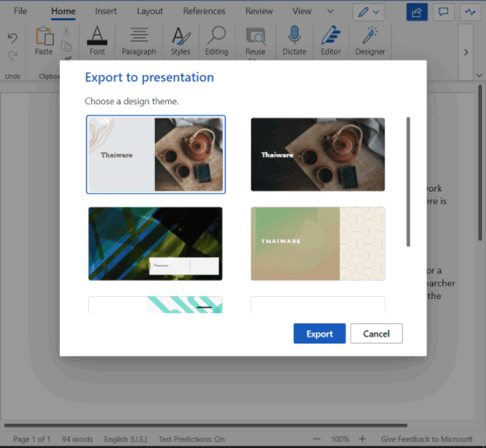
Task: Select the light grey teapot theme
Action: [156, 154]
